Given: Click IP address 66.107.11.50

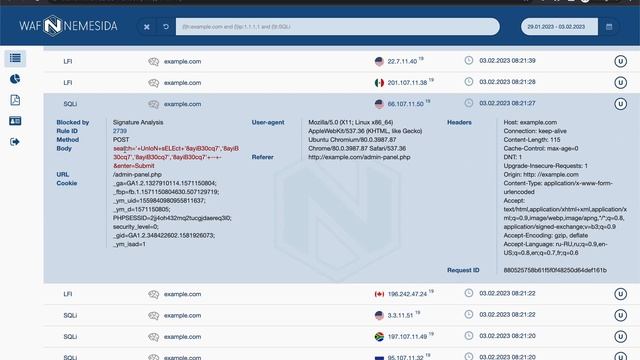Looking at the screenshot, I should (405, 104).
